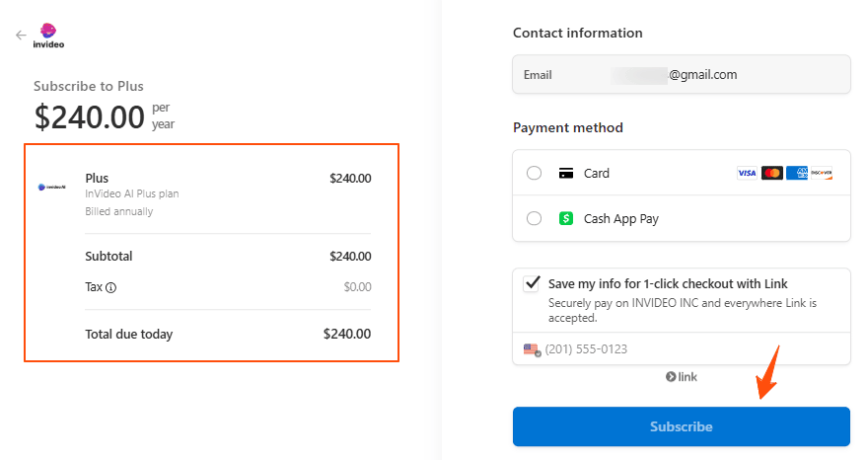Click the 'Cash App Pay' label

coord(621,219)
